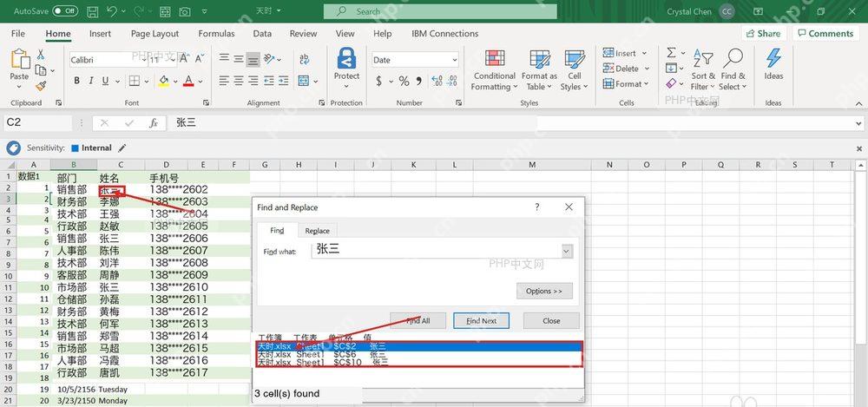Switch to the Page Layout tab
The width and height of the screenshot is (868, 407).
coord(155,34)
